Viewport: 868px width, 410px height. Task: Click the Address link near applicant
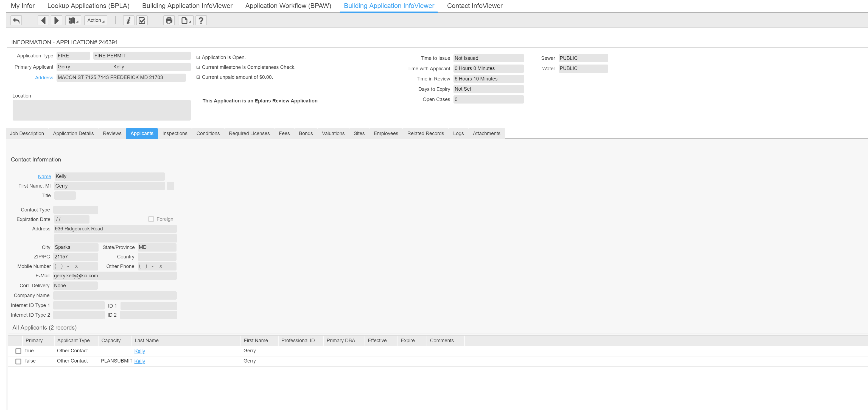44,77
